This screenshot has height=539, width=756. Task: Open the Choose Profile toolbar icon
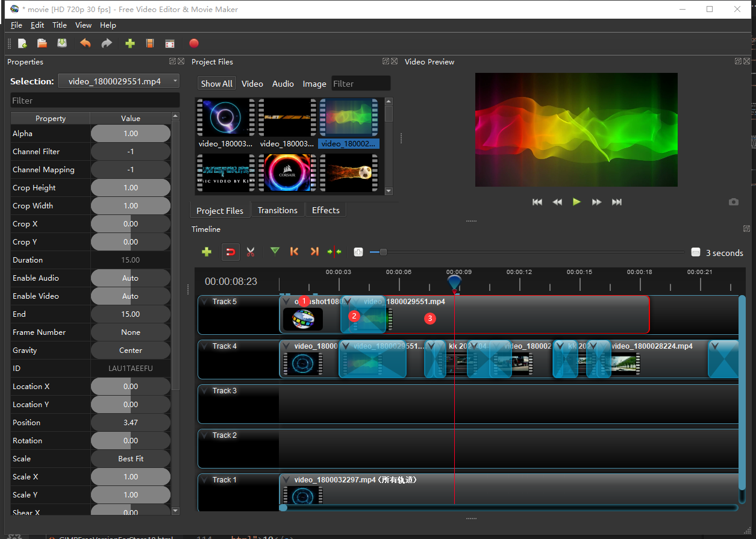pyautogui.click(x=150, y=43)
